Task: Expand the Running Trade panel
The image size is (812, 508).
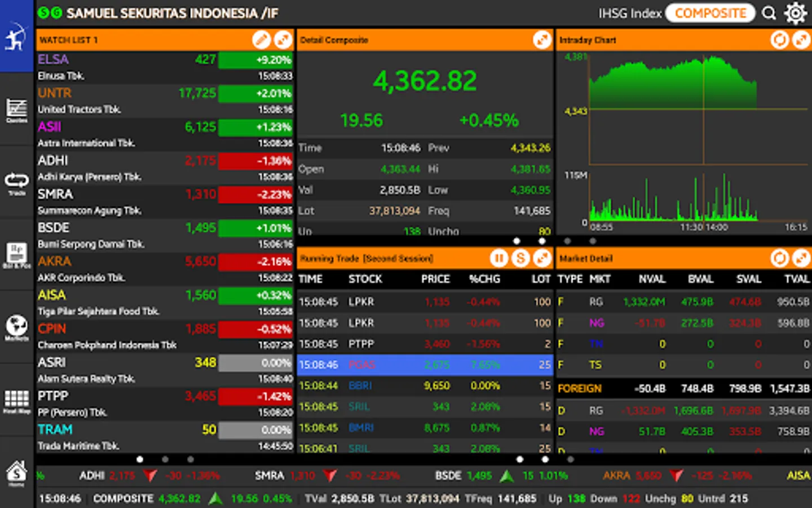Action: pos(542,258)
